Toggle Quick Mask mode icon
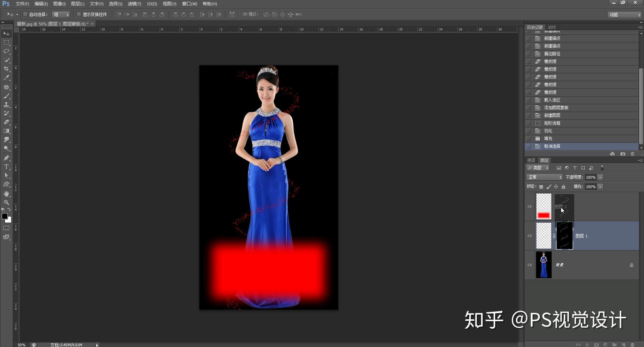 tap(6, 228)
